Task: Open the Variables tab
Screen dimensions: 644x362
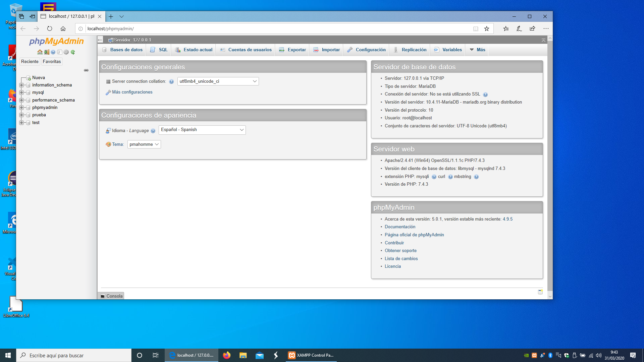Action: click(x=448, y=50)
